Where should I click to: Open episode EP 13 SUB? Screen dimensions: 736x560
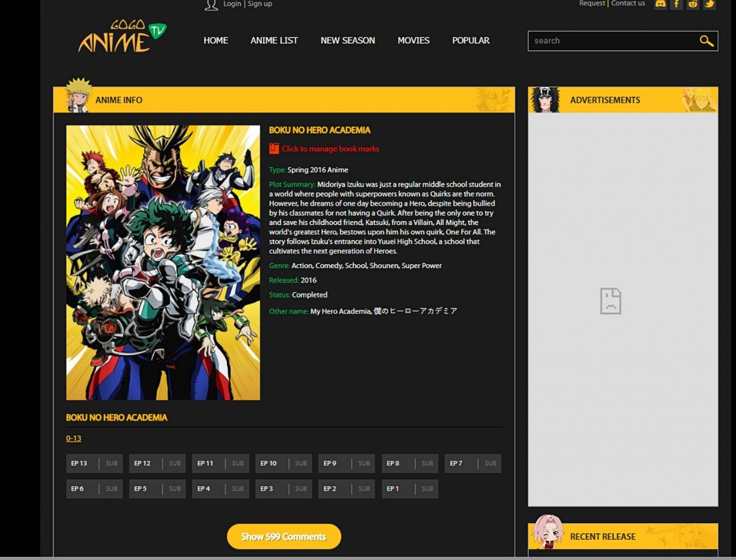point(94,463)
